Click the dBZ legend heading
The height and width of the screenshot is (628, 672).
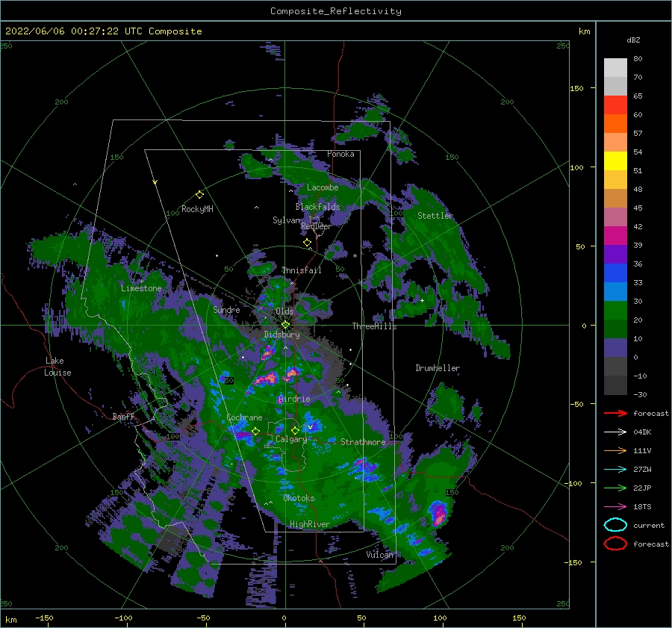tap(633, 40)
